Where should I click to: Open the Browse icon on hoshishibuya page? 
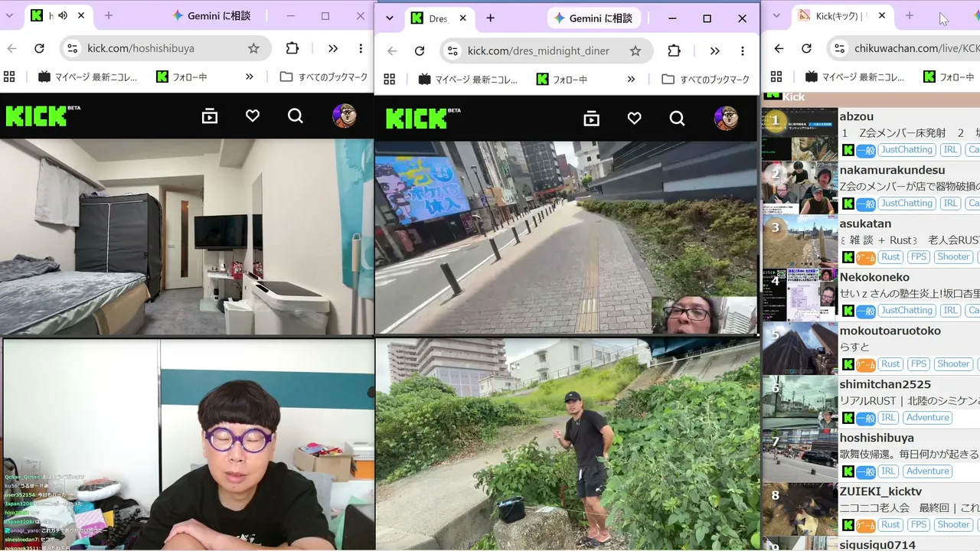[x=210, y=116]
